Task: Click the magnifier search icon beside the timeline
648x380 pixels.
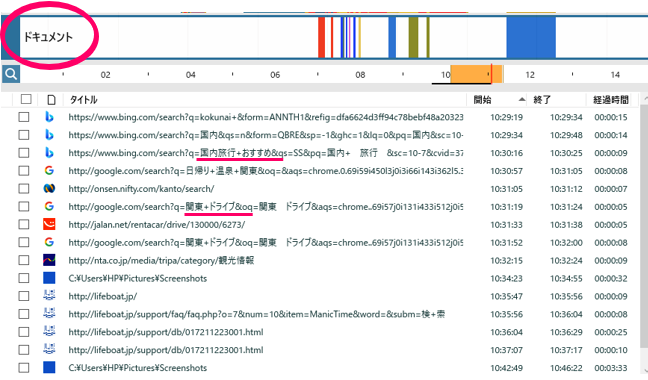Action: click(10, 74)
